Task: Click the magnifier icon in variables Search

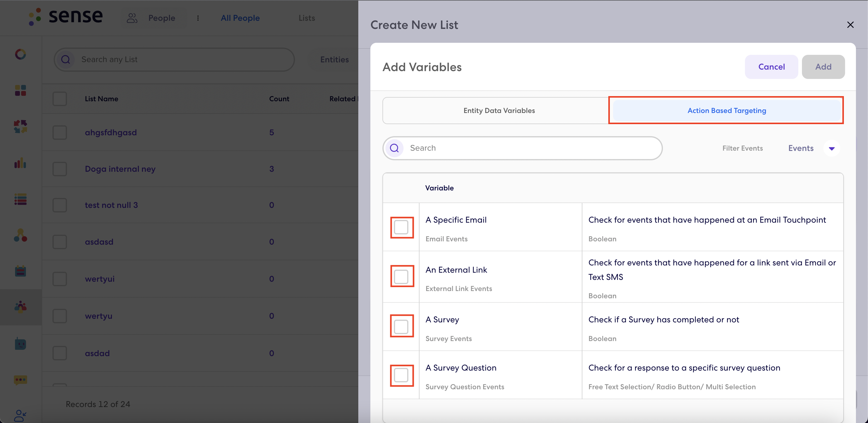Action: (x=394, y=148)
